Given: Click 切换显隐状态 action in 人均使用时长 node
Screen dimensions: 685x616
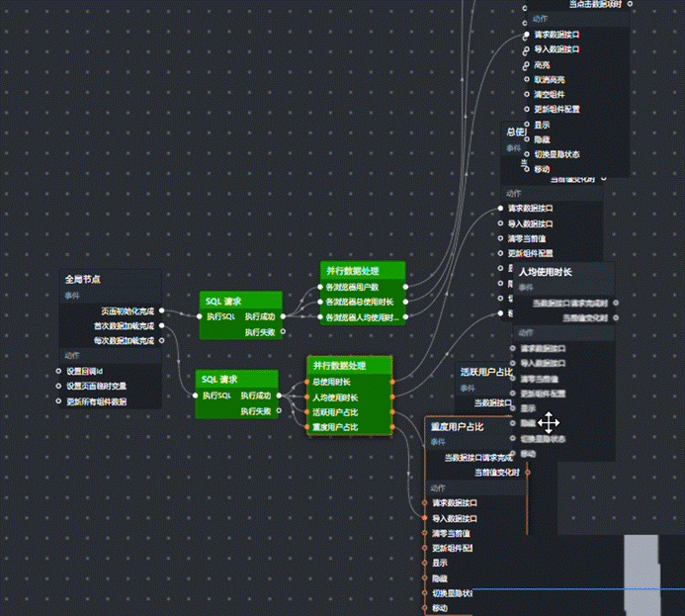Looking at the screenshot, I should 543,439.
